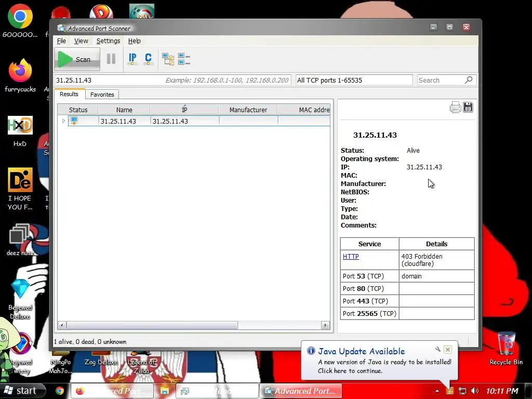Open the Legend of Zilda desktop icon
Viewport: 532px width, 399px height.
tap(141, 363)
